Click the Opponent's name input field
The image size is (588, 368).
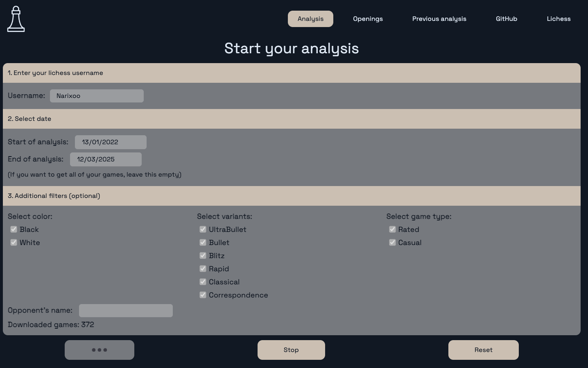pos(126,311)
